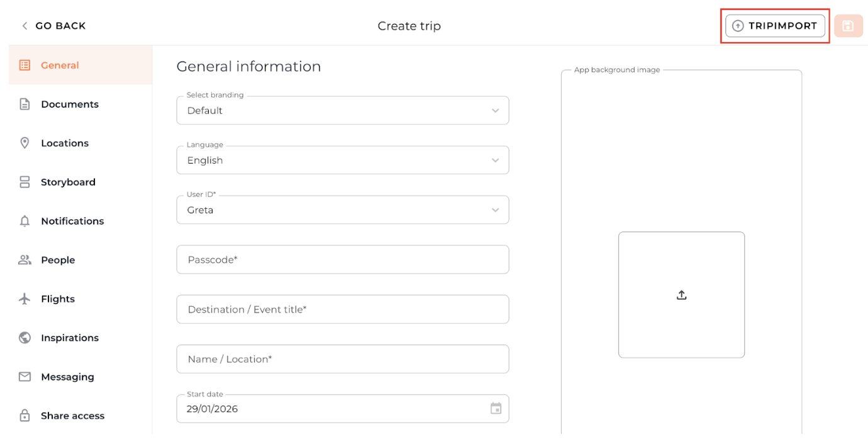Go back using the GO BACK link

53,26
